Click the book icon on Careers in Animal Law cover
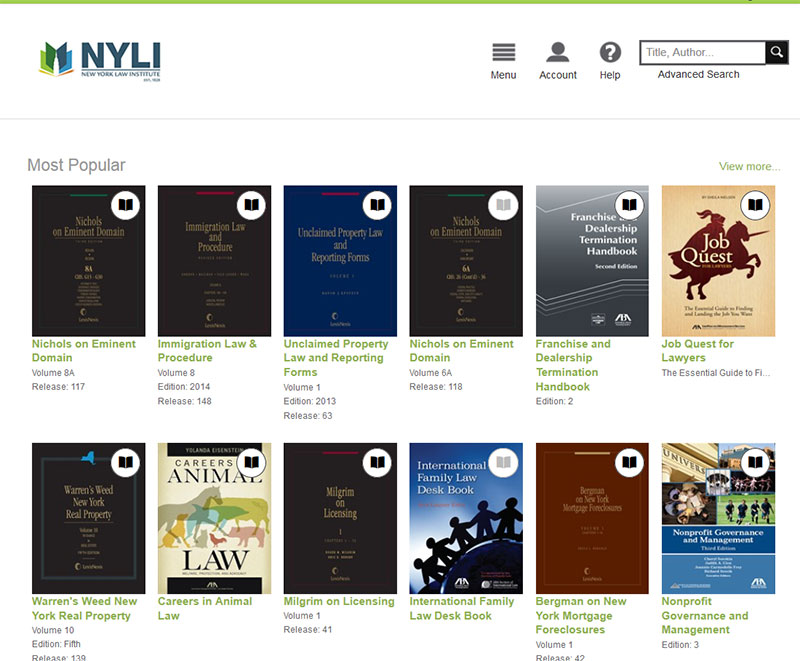 click(252, 463)
